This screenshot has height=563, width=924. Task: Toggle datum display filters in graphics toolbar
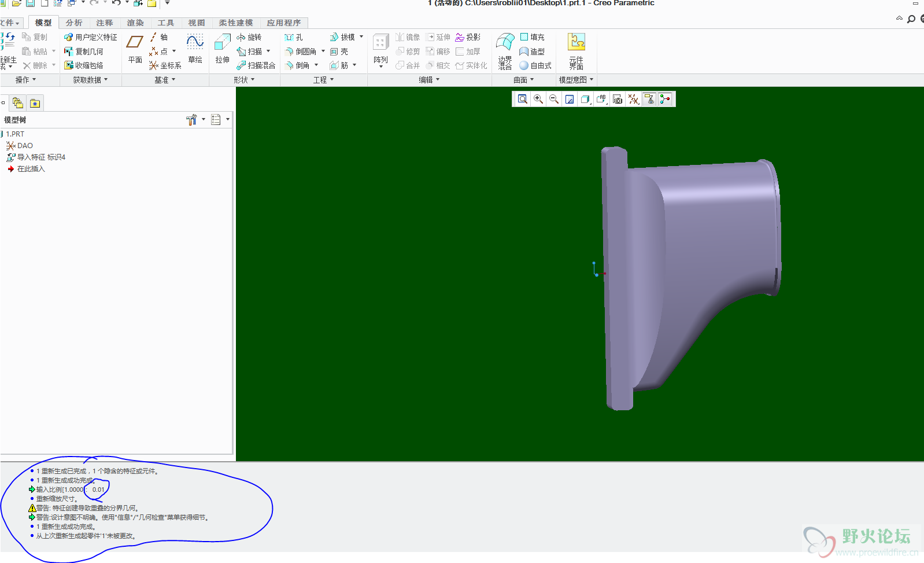click(x=634, y=99)
